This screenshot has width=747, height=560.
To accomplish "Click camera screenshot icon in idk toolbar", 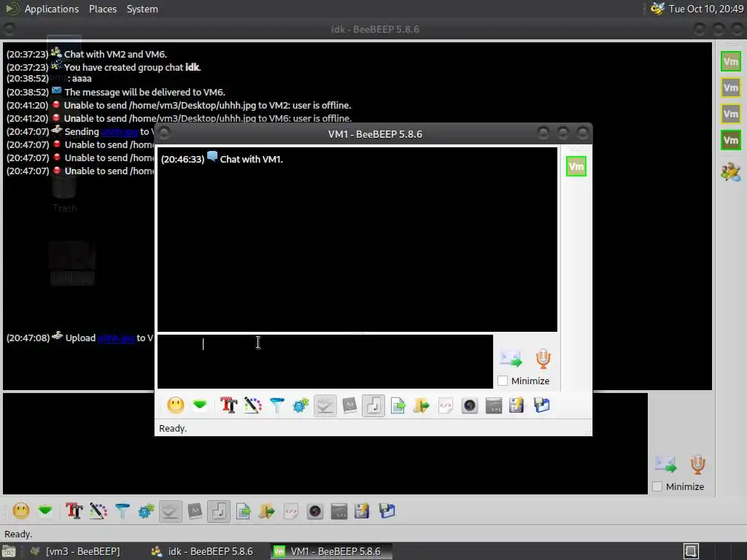I will tap(315, 511).
